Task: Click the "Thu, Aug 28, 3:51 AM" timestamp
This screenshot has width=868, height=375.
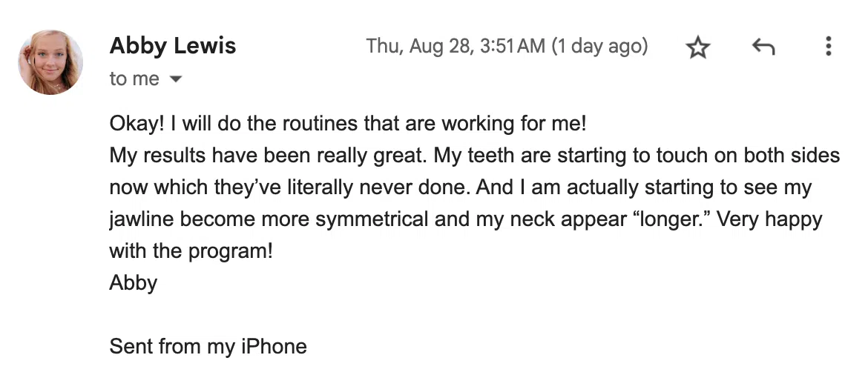Action: coord(456,46)
